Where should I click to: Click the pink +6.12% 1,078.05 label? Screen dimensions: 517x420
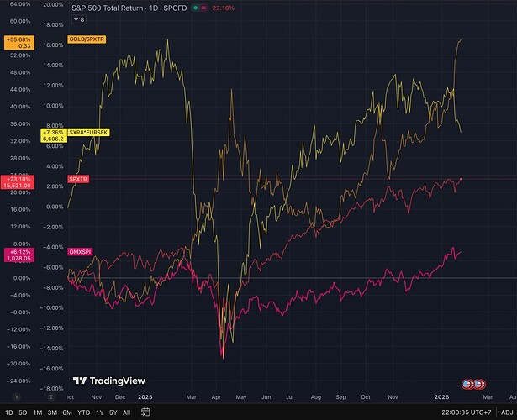(x=19, y=255)
